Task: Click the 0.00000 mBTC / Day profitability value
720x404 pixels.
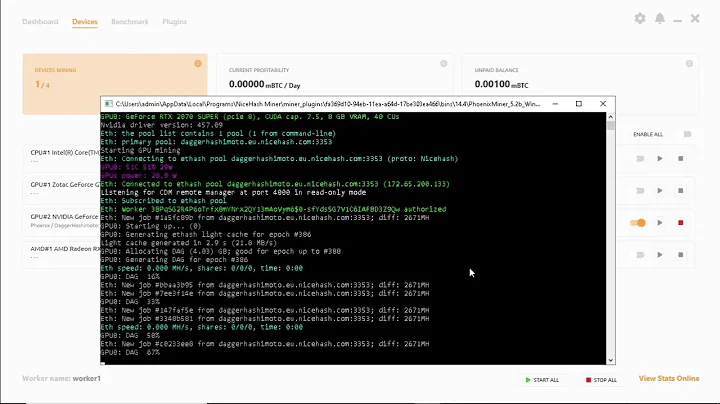Action: (x=264, y=84)
